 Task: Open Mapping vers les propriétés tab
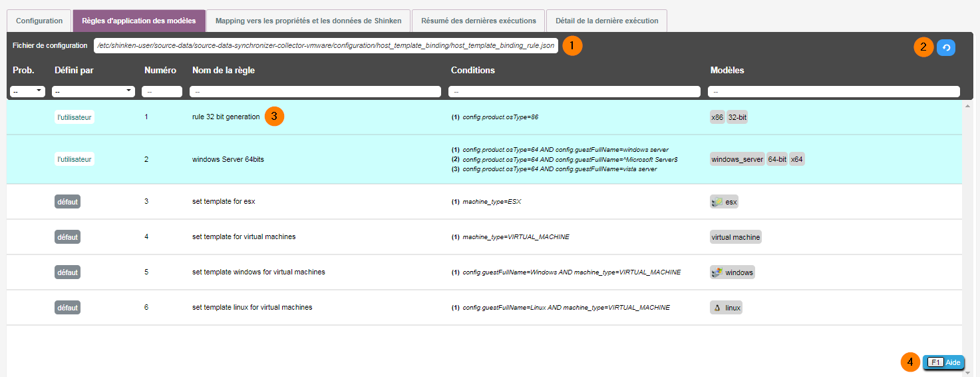(x=308, y=21)
